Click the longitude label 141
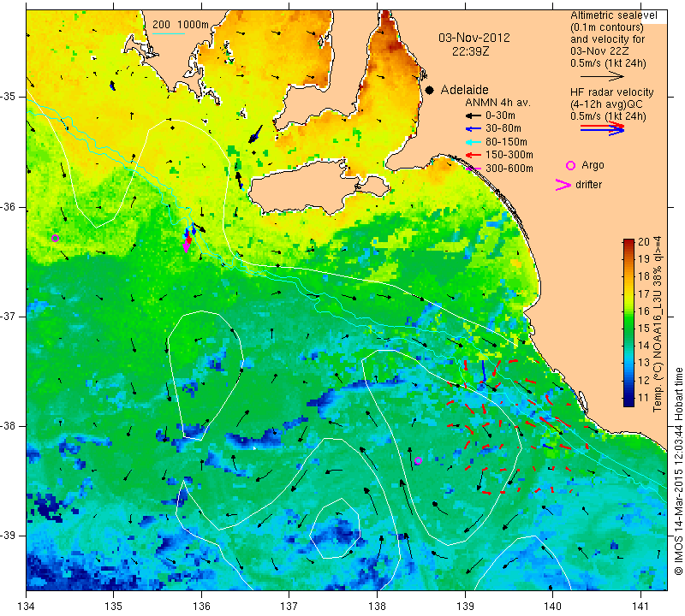 coord(640,606)
